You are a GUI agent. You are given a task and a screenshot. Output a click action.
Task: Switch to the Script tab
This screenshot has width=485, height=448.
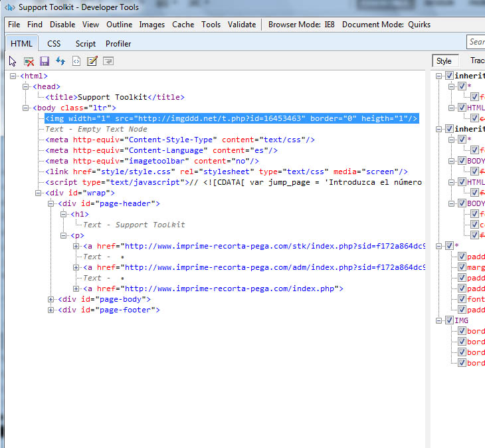(x=86, y=44)
